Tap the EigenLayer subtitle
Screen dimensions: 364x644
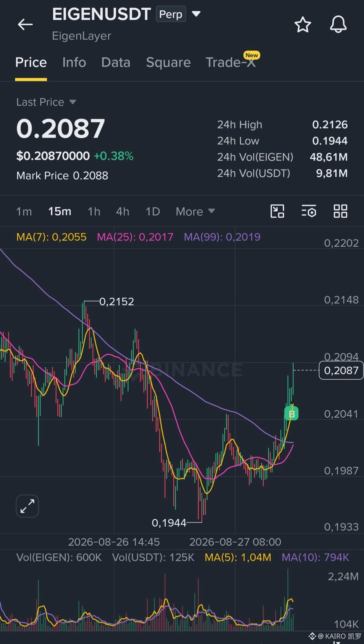[82, 36]
